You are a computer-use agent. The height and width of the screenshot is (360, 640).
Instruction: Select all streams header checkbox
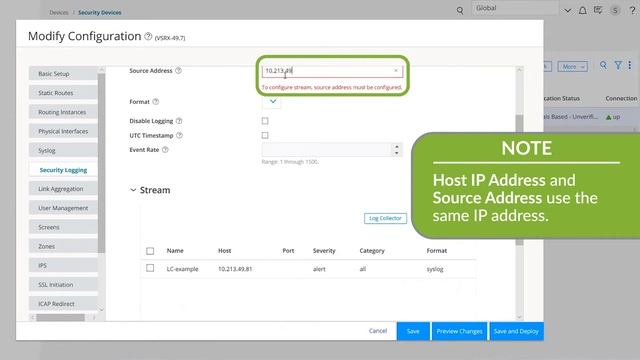(x=150, y=251)
